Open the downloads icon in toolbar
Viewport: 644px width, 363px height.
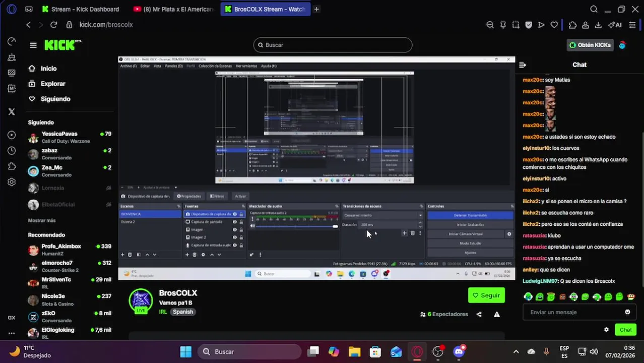pyautogui.click(x=598, y=25)
